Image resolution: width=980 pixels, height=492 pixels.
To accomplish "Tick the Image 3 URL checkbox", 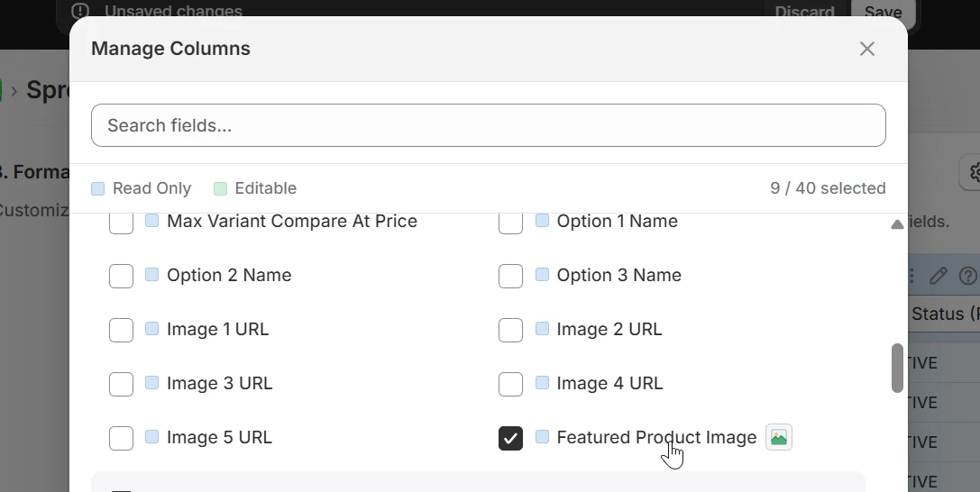I will tap(121, 384).
